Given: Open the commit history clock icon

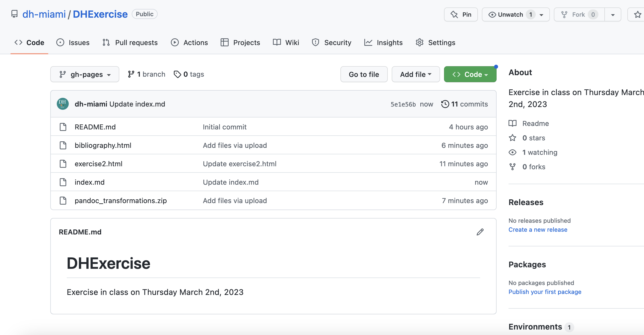Looking at the screenshot, I should (445, 104).
